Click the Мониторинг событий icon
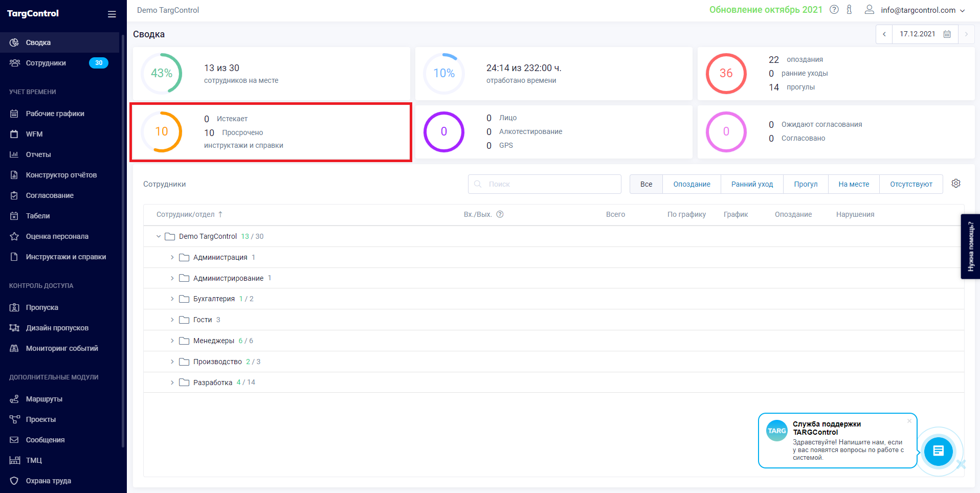 [14, 348]
